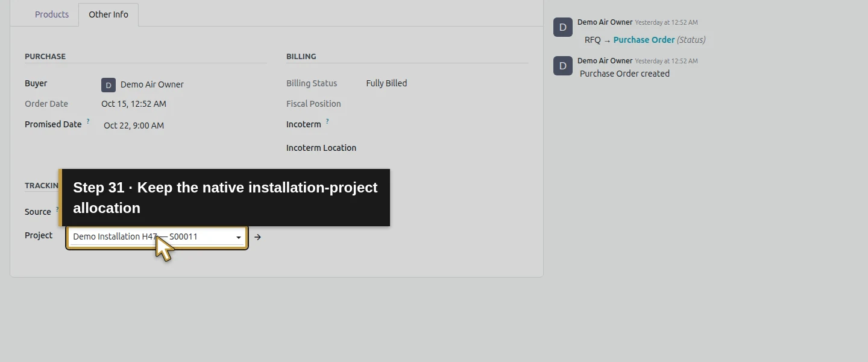
Task: Select the Other Info tab
Action: (x=108, y=14)
